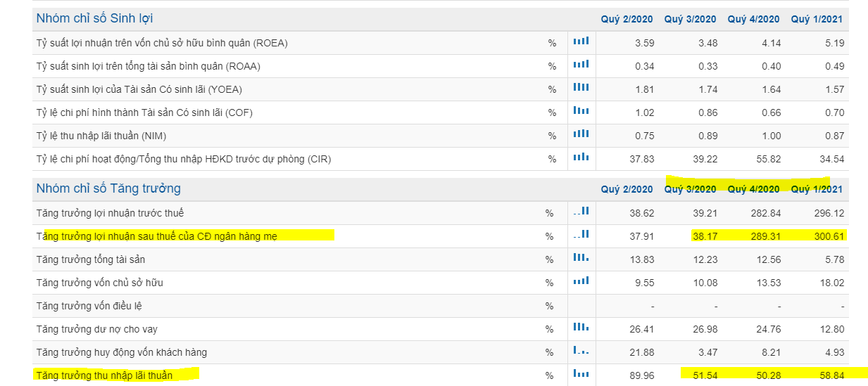Open chart icon for Tăng trưởng tổng tài sản
Image resolution: width=868 pixels, height=386 pixels.
tap(581, 259)
